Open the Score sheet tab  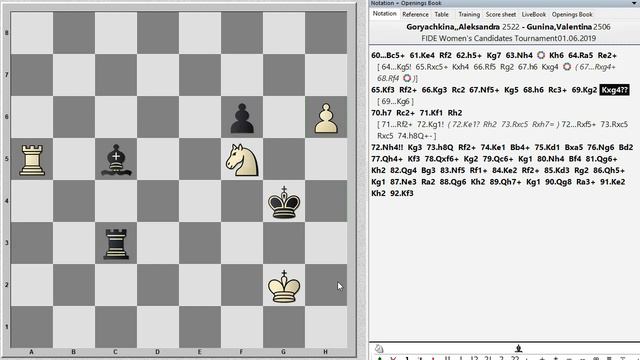(x=500, y=14)
